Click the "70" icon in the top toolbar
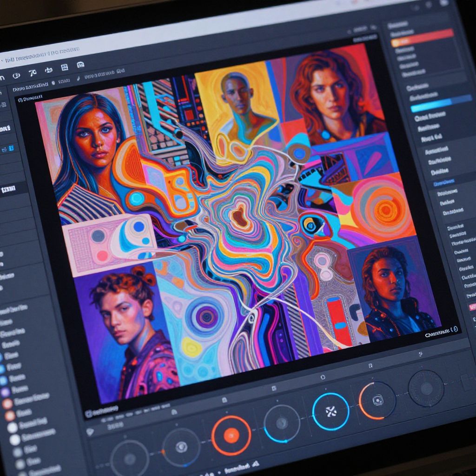The image size is (476, 476). (x=32, y=73)
